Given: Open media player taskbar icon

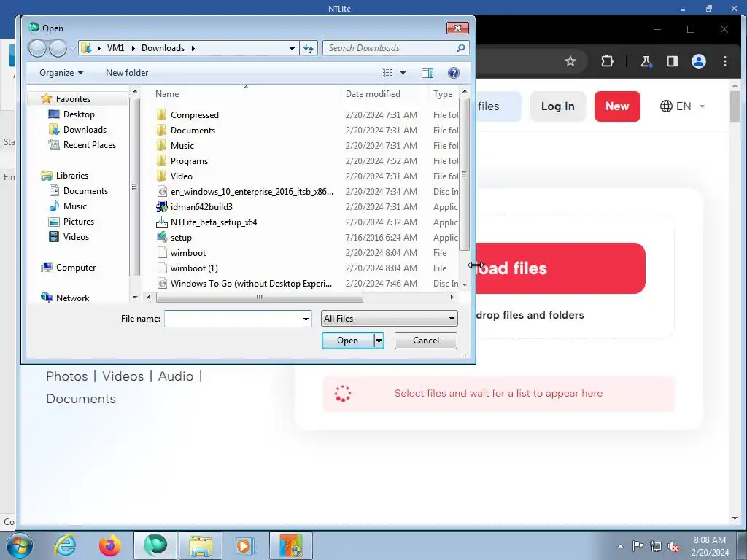Looking at the screenshot, I should tap(246, 545).
